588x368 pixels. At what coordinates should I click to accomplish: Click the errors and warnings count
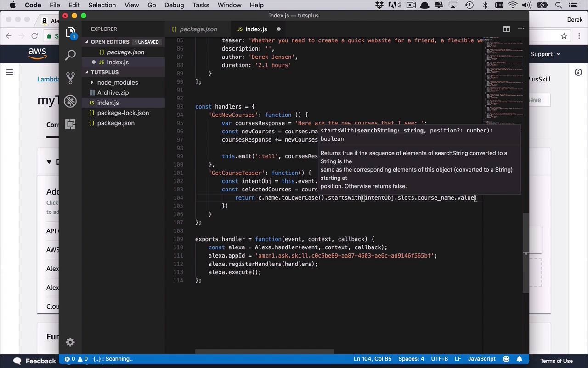76,359
